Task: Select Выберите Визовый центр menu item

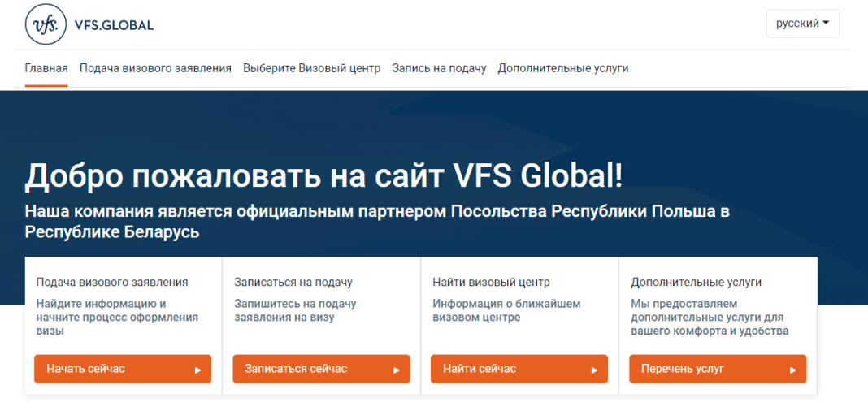Action: point(311,68)
